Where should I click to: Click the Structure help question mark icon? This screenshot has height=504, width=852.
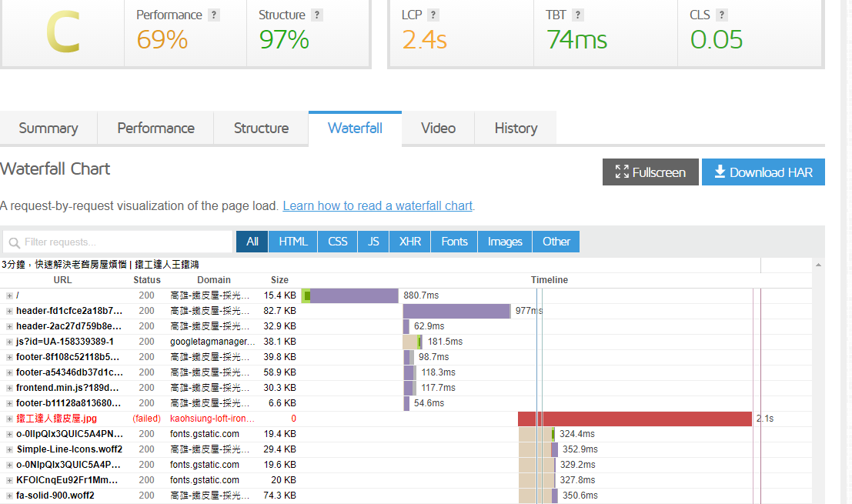(x=317, y=15)
